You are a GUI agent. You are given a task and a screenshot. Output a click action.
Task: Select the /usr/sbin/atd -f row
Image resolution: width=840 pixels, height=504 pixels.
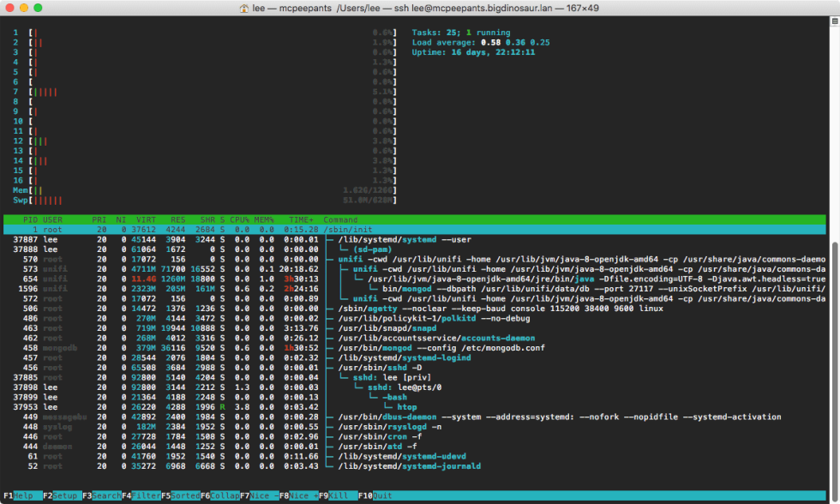click(415, 447)
